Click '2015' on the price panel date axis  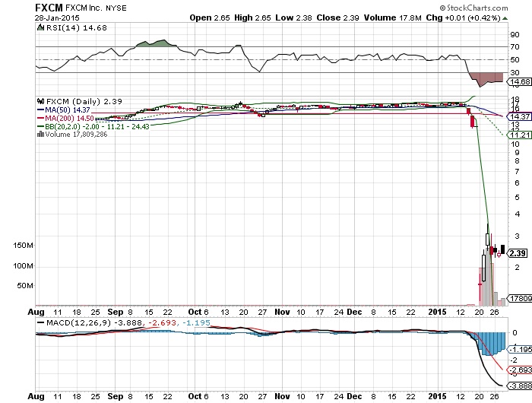[437, 312]
